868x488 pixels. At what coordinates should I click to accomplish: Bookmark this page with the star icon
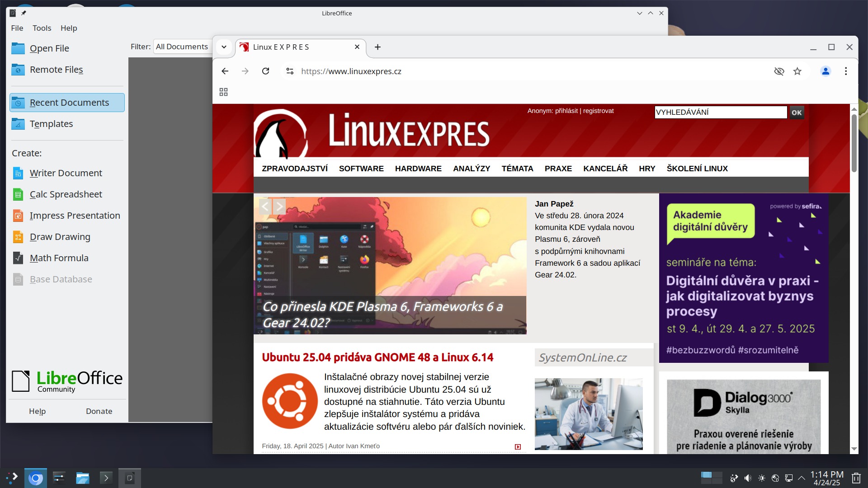tap(797, 71)
